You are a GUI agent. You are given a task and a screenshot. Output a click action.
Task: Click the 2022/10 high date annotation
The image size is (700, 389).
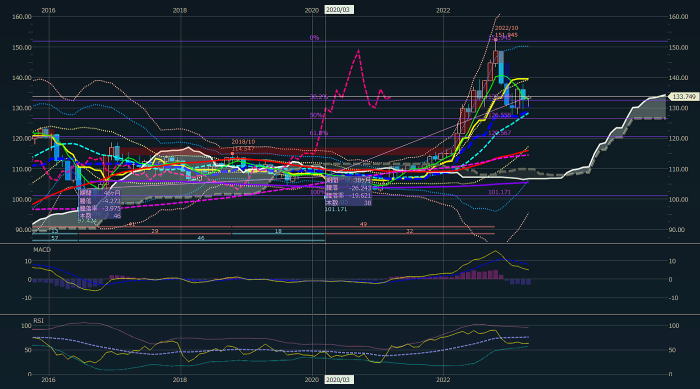[506, 28]
